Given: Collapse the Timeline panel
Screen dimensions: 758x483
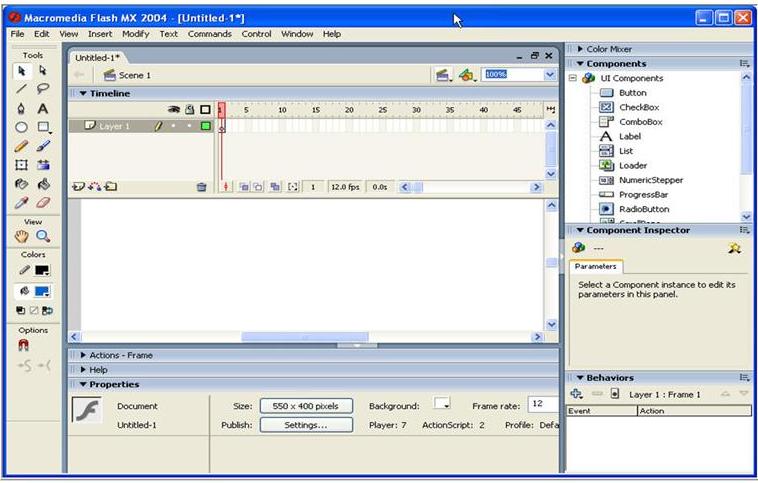Looking at the screenshot, I should [x=83, y=93].
